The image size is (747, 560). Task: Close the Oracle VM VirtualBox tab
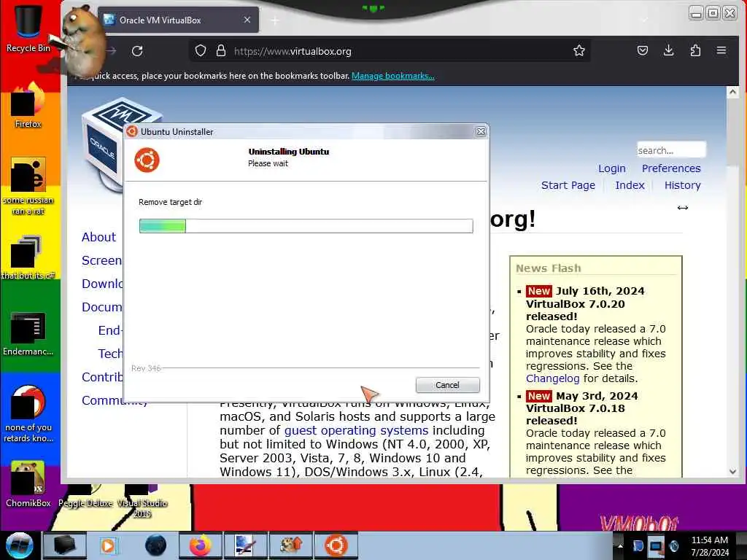(x=247, y=20)
